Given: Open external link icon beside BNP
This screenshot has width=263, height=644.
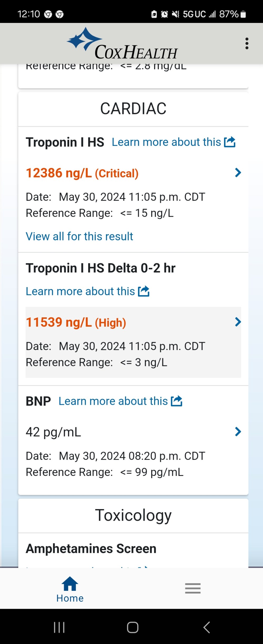Looking at the screenshot, I should pyautogui.click(x=176, y=401).
